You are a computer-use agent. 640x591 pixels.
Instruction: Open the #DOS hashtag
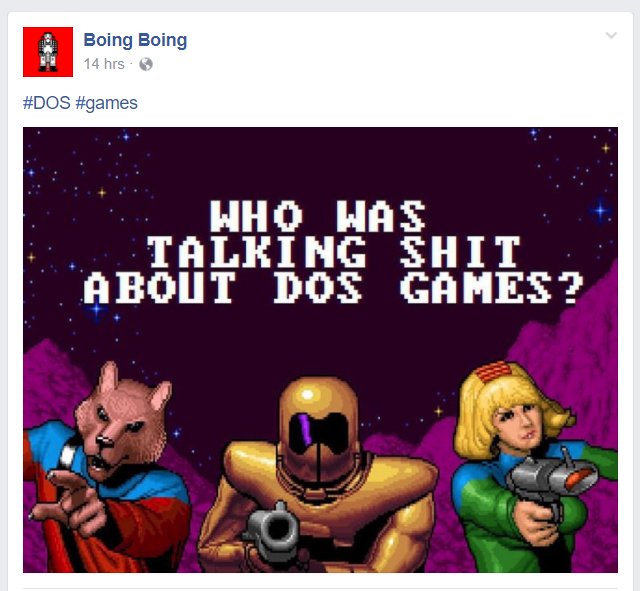(47, 103)
